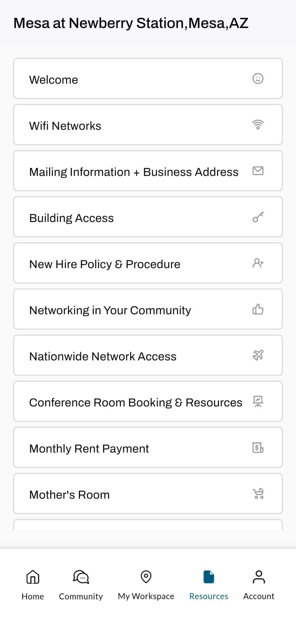Open the Welcome resource
Screen dimensions: 296x644
tap(148, 79)
